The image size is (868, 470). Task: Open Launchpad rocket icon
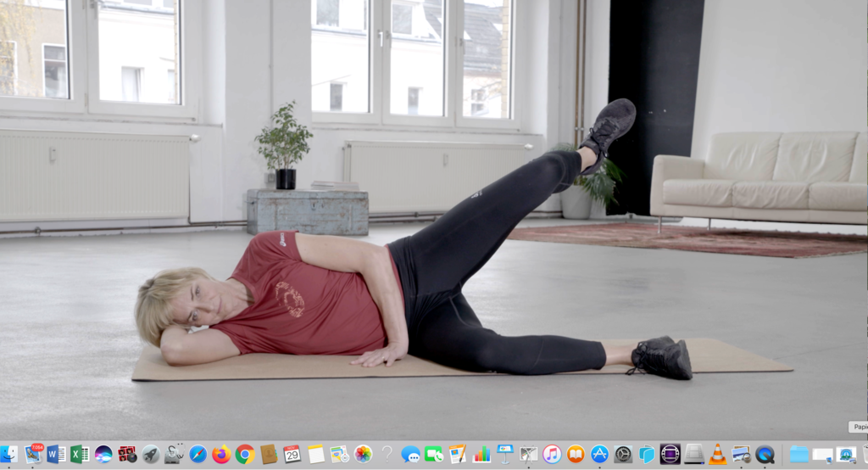click(151, 454)
